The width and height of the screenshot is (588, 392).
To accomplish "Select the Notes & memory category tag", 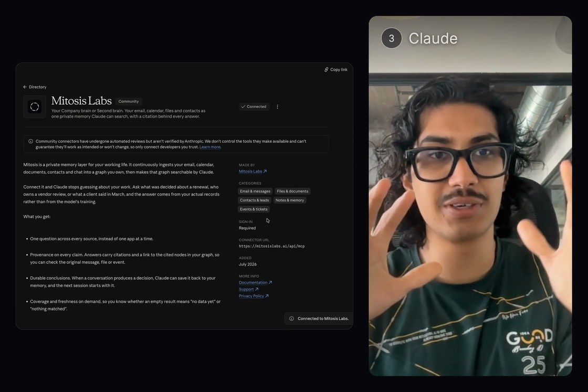I will (x=290, y=200).
